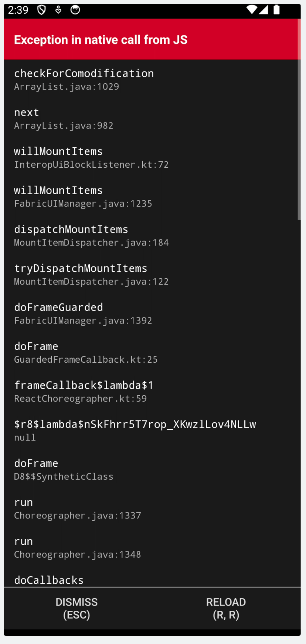Tap the Wi-Fi signal icon
This screenshot has height=644, width=306.
(x=252, y=10)
